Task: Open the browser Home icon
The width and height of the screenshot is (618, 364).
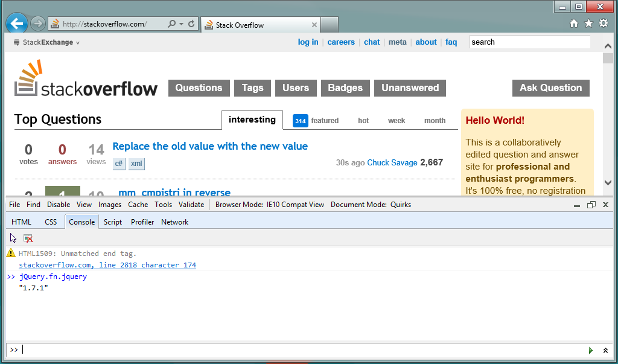Action: [574, 24]
